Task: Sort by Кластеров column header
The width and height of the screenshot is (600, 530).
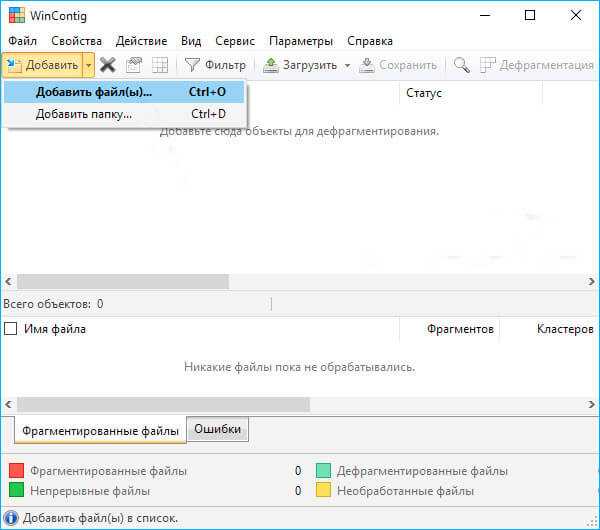Action: tap(565, 329)
